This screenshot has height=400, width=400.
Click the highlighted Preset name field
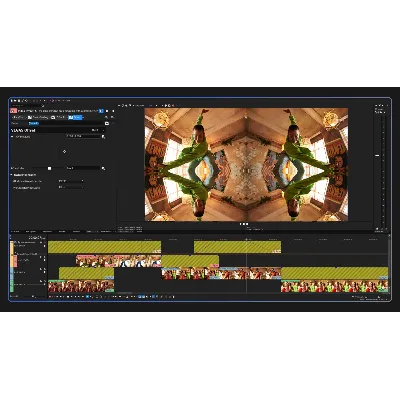[66, 123]
